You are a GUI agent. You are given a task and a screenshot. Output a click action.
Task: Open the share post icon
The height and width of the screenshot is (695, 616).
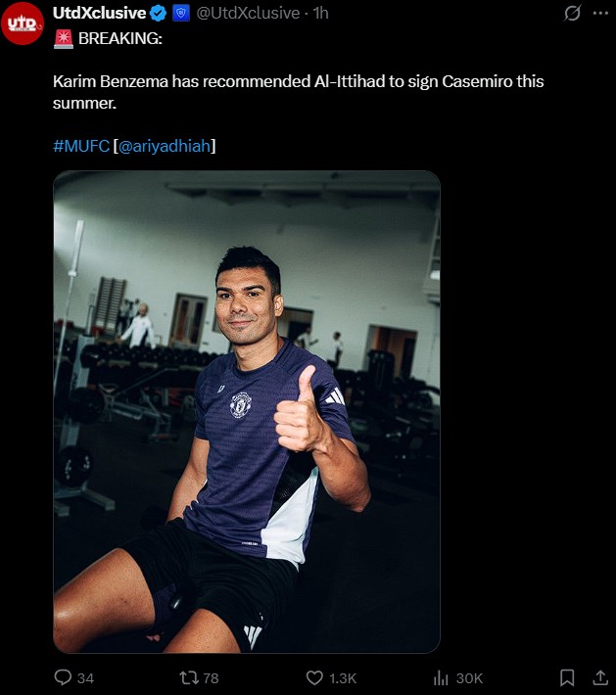[x=600, y=677]
